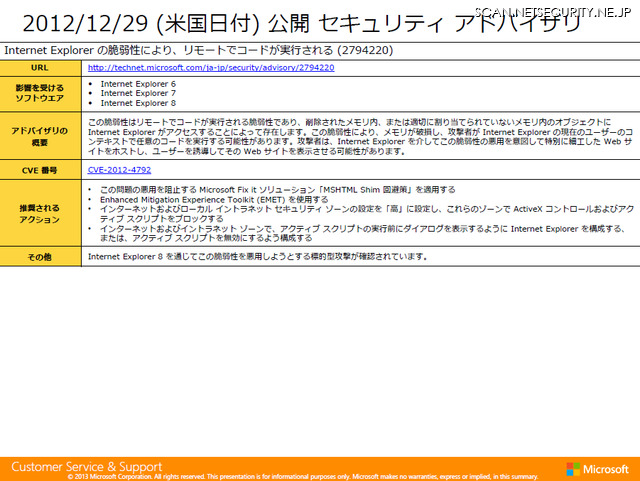
Task: Click the 'CVE 番号' header cell
Action: point(40,170)
